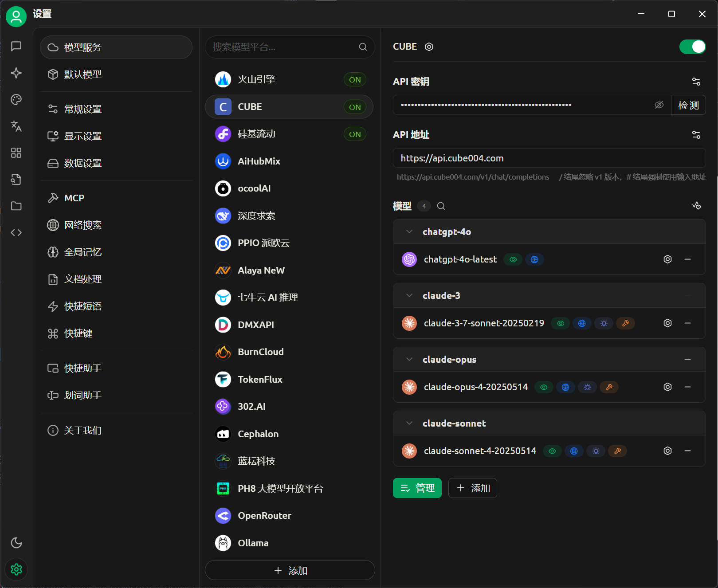718x588 pixels.
Task: Click the API address input field
Action: pyautogui.click(x=549, y=158)
